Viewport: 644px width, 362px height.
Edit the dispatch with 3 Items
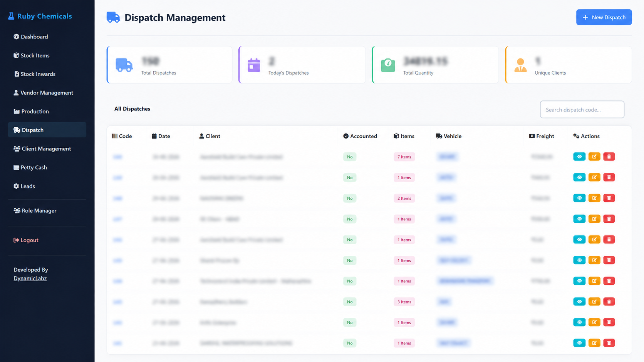(594, 302)
